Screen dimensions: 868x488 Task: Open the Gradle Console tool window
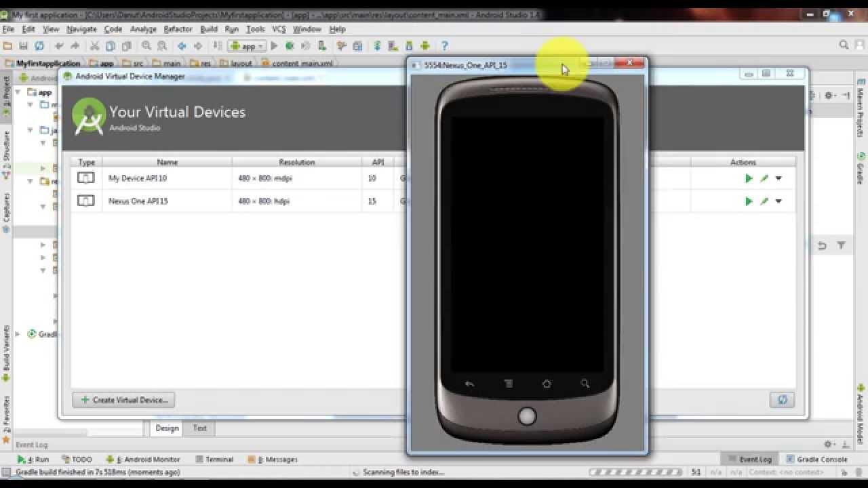click(x=816, y=459)
